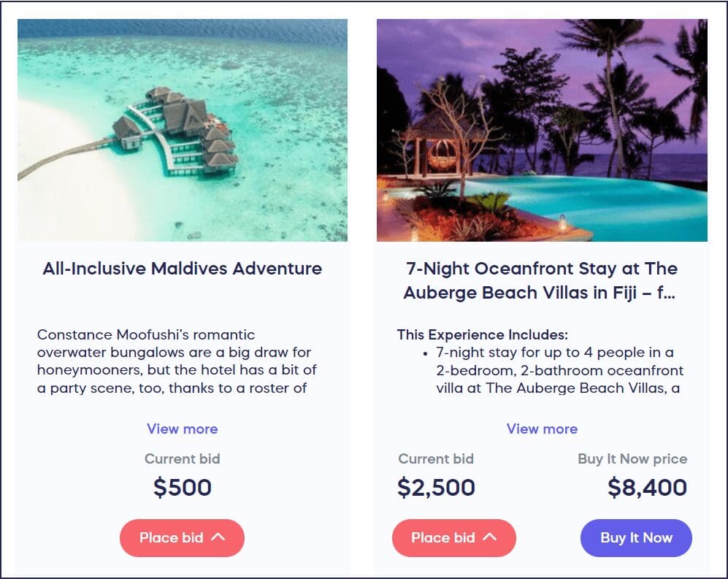Click the $2,500 current bid amount
Viewport: 728px width, 579px height.
(436, 487)
